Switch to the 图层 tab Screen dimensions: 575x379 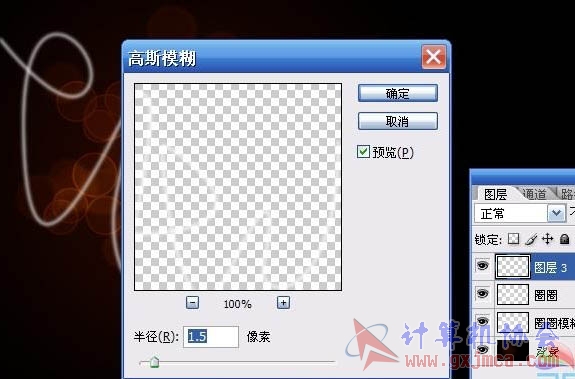click(x=495, y=194)
